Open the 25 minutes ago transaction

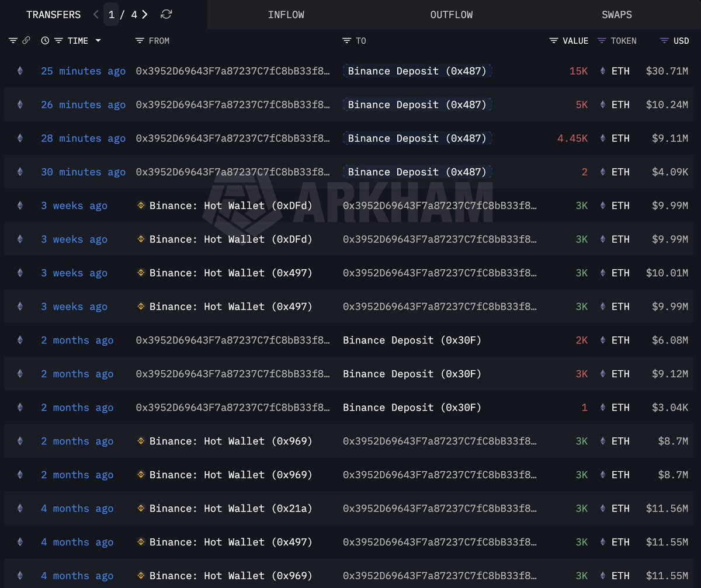pos(83,71)
